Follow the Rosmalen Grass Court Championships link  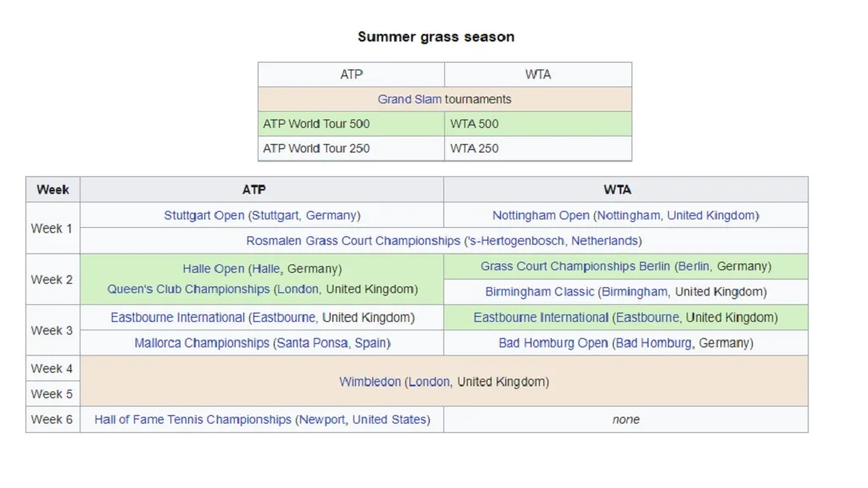point(353,241)
